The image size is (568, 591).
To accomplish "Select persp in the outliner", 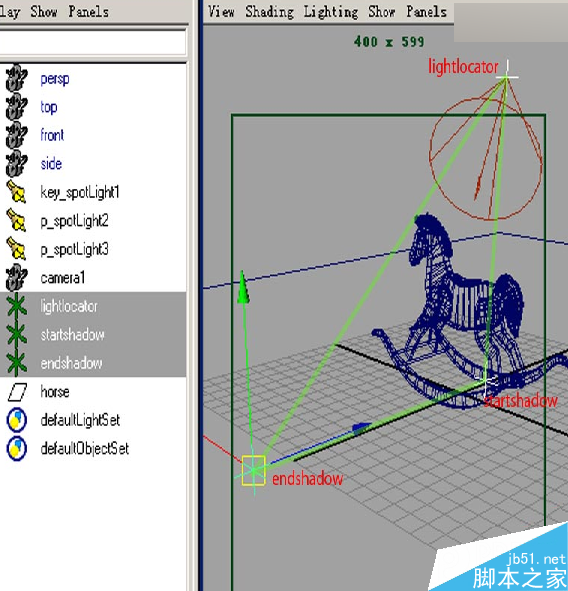I will tap(55, 79).
